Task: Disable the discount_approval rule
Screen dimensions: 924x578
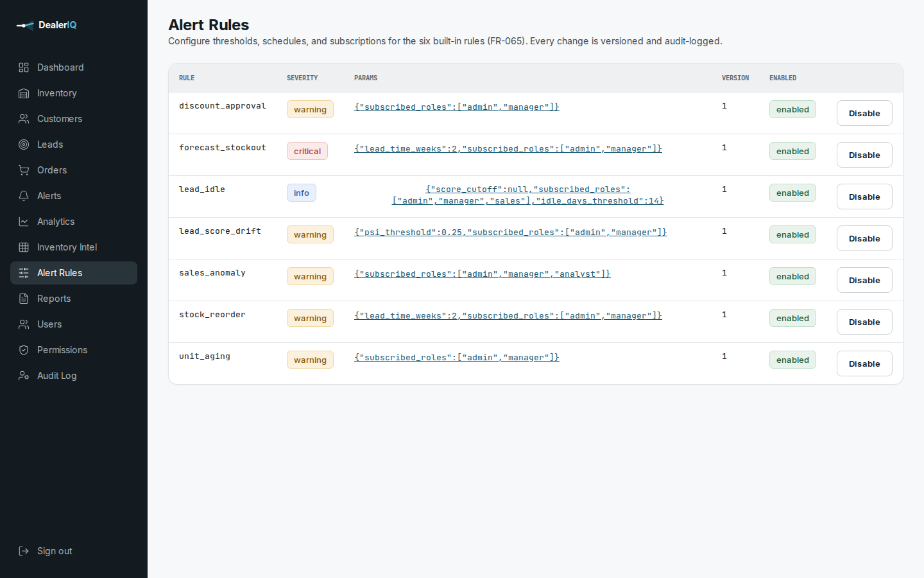Action: [x=864, y=113]
